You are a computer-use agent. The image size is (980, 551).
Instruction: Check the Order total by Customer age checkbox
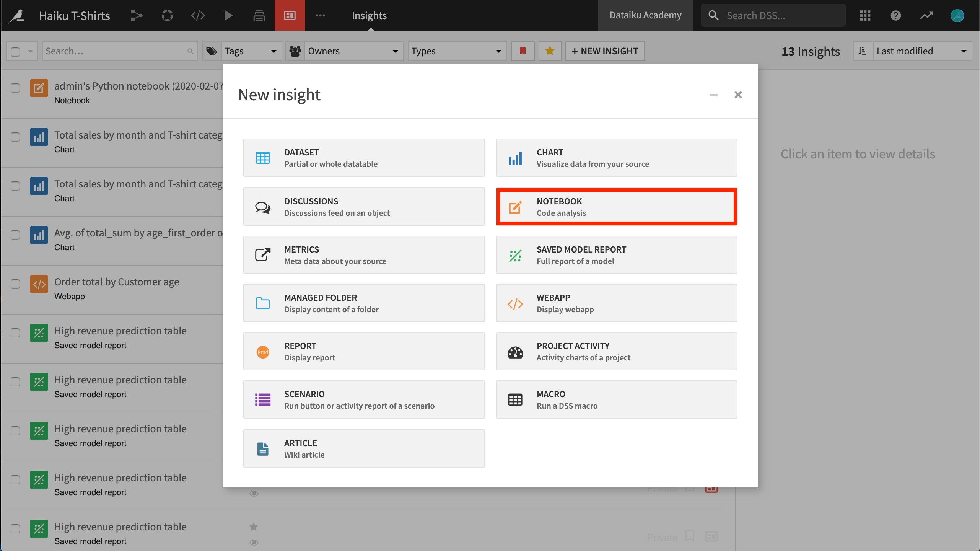[x=15, y=284]
